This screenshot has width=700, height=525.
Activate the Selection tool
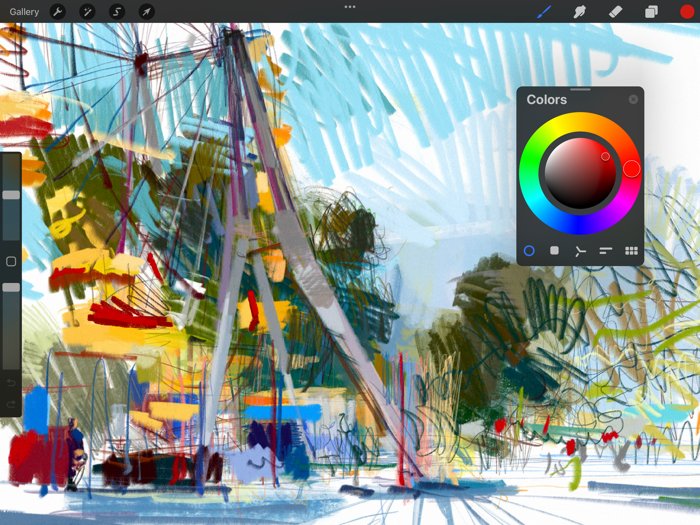tap(117, 12)
